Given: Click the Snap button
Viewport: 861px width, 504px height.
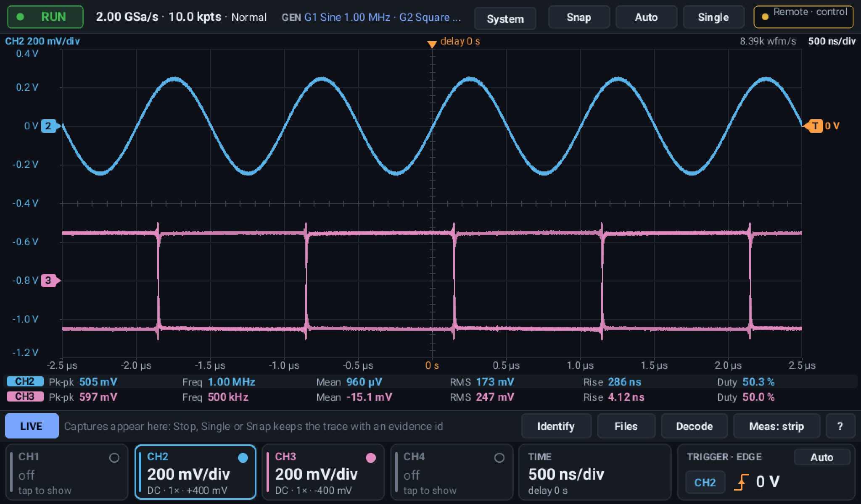Looking at the screenshot, I should coord(579,17).
